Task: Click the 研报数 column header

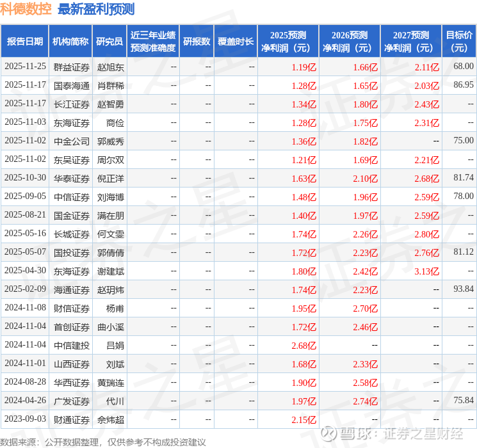Action: click(x=197, y=41)
